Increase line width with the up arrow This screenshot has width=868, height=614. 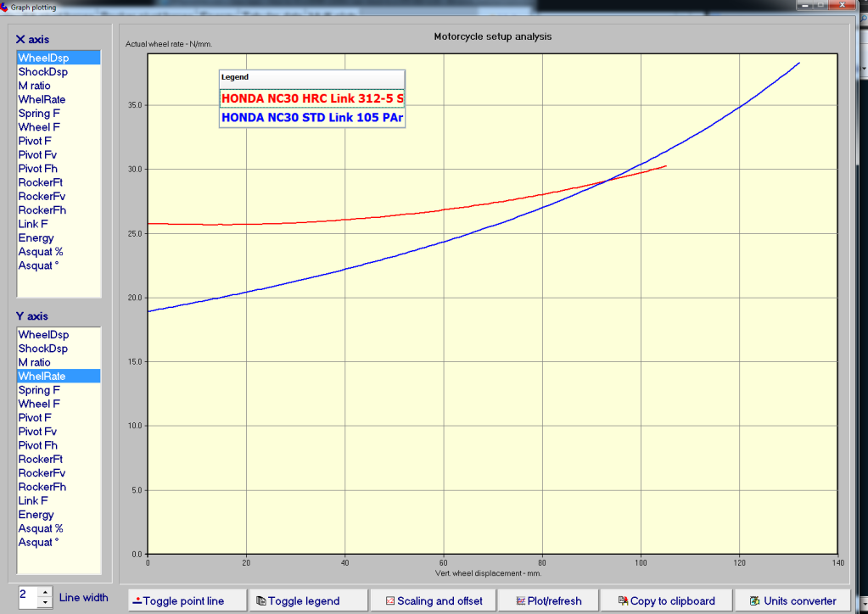click(45, 592)
